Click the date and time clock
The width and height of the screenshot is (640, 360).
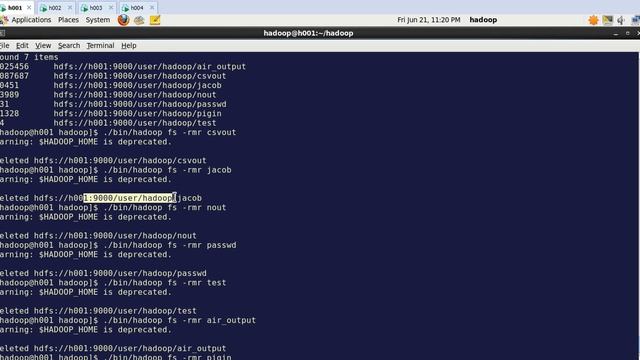429,20
